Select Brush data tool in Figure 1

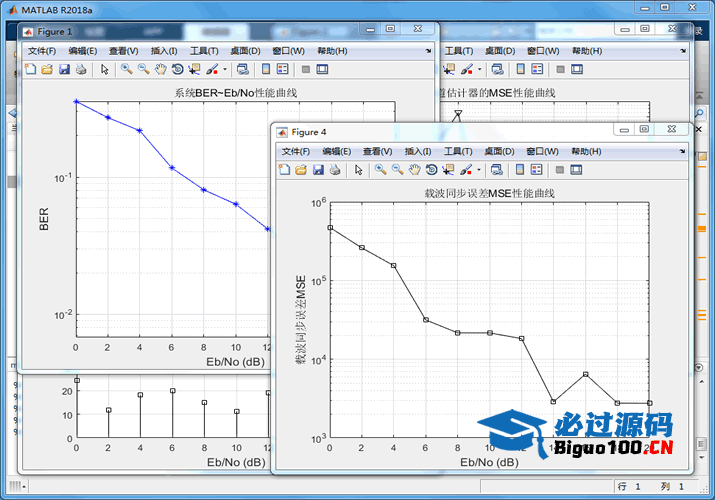212,69
